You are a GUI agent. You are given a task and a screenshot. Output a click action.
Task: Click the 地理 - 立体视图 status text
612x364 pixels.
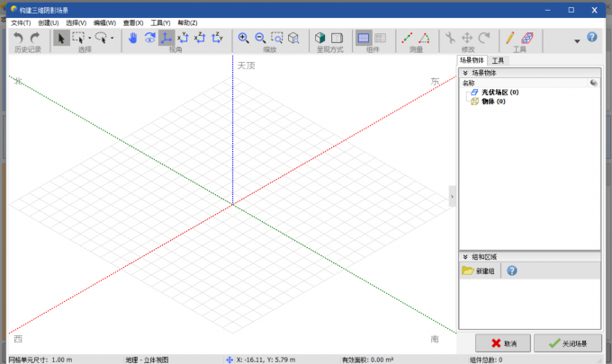(x=147, y=360)
